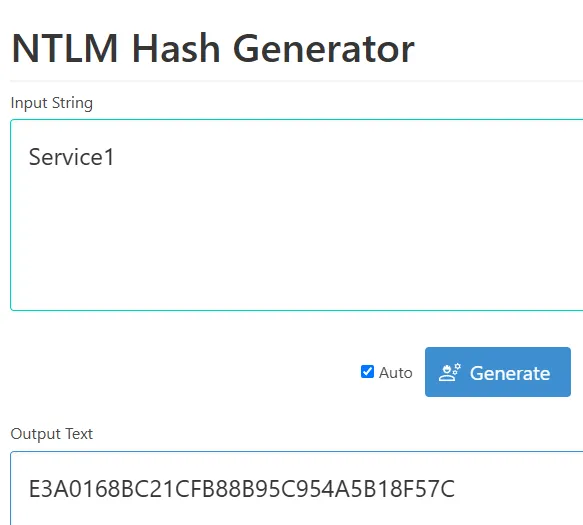Focus the Output Text box
Viewport: 583px width, 525px height.
click(x=297, y=488)
